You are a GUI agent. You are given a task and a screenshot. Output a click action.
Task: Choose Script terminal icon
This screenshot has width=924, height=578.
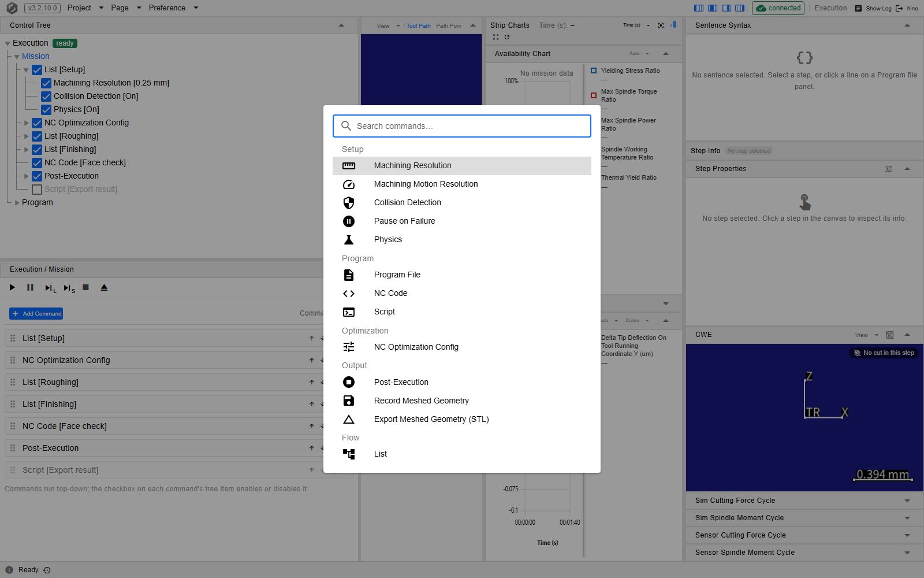point(349,312)
